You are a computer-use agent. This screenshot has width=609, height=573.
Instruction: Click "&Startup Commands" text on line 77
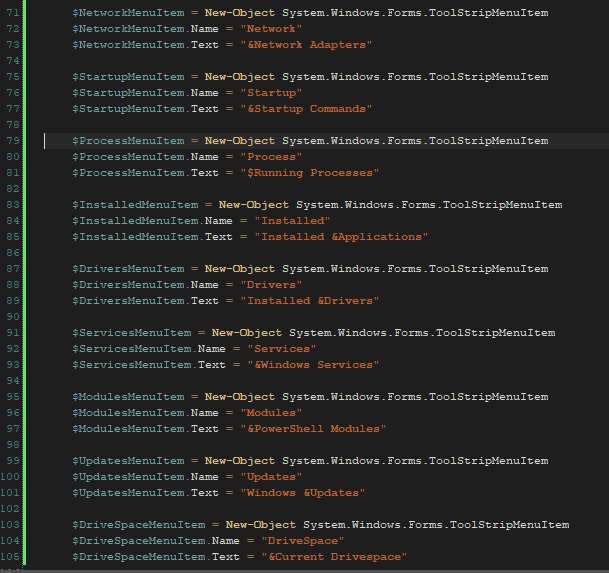(306, 109)
